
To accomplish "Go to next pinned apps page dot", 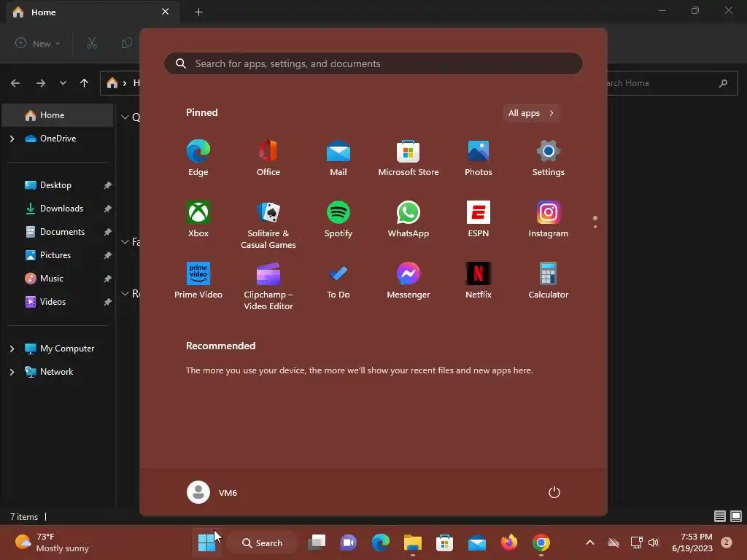I will pyautogui.click(x=595, y=227).
